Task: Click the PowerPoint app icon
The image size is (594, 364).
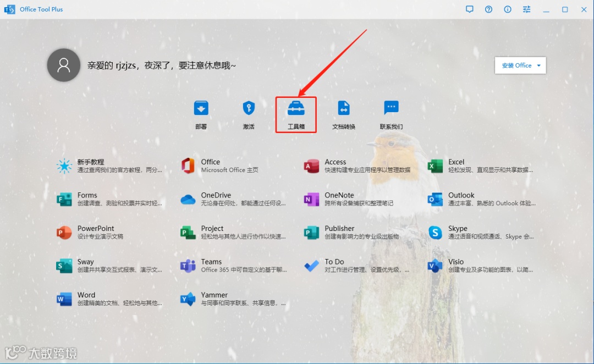Action: point(64,233)
